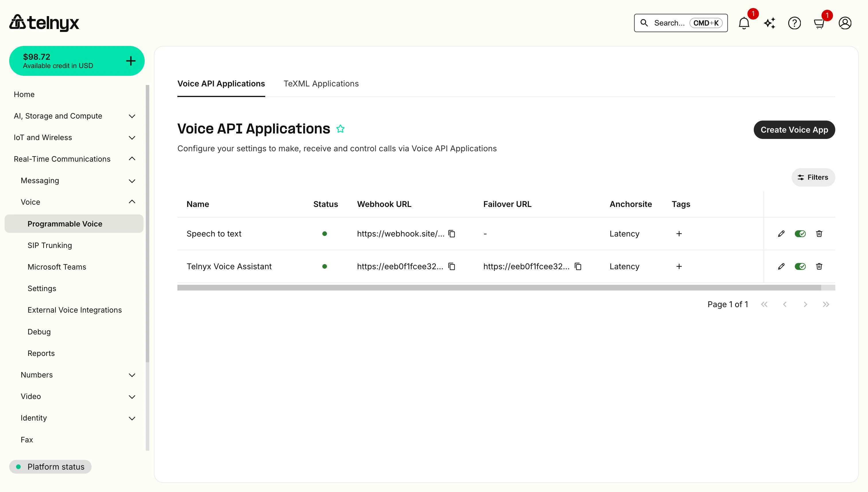The width and height of the screenshot is (868, 492).
Task: Copy the Speech to text webhook URL
Action: pyautogui.click(x=452, y=233)
